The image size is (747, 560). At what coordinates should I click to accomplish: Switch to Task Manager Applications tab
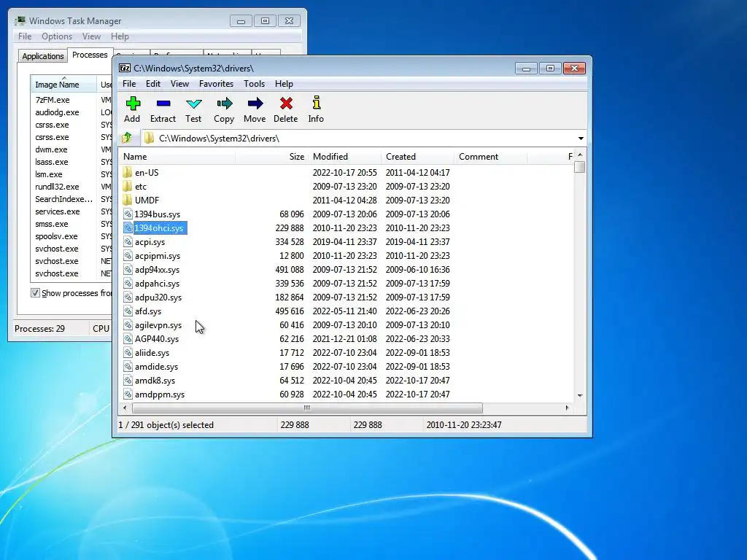point(43,55)
